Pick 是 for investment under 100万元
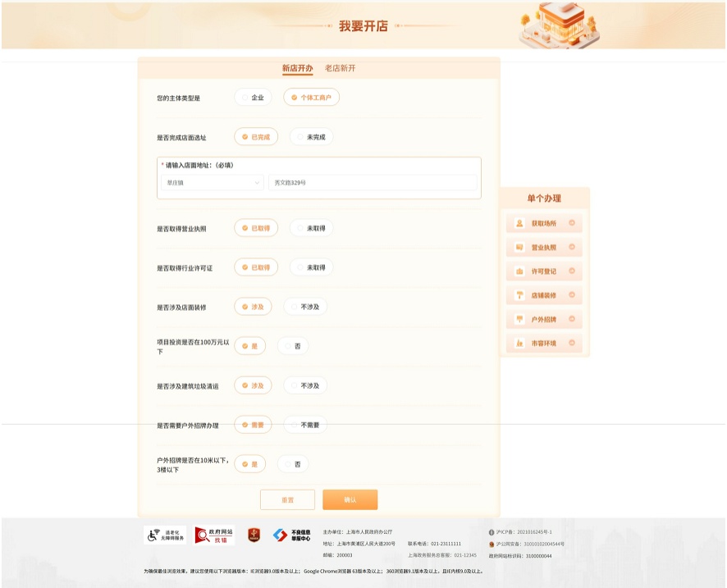Screen dimensions: 727x588 pos(250,346)
